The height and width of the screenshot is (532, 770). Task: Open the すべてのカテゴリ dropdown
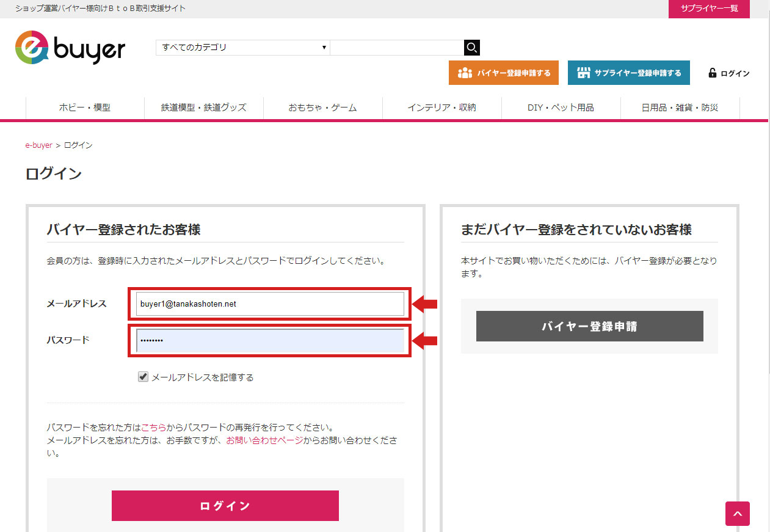[242, 48]
